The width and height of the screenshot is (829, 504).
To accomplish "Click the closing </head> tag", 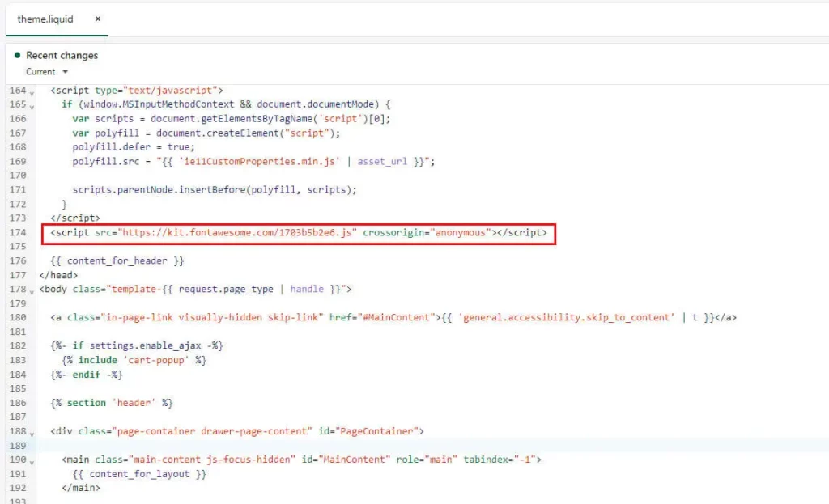I will point(58,275).
